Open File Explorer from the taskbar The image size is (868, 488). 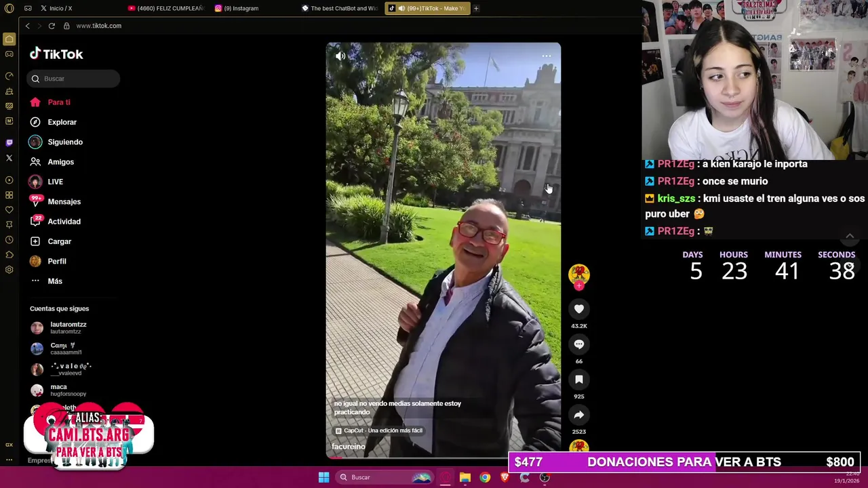click(465, 477)
